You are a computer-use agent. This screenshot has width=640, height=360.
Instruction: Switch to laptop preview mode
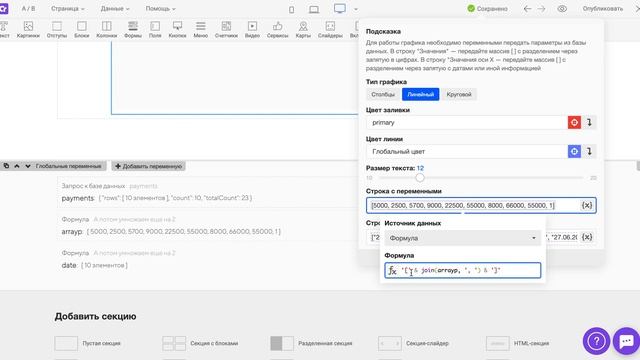[314, 9]
